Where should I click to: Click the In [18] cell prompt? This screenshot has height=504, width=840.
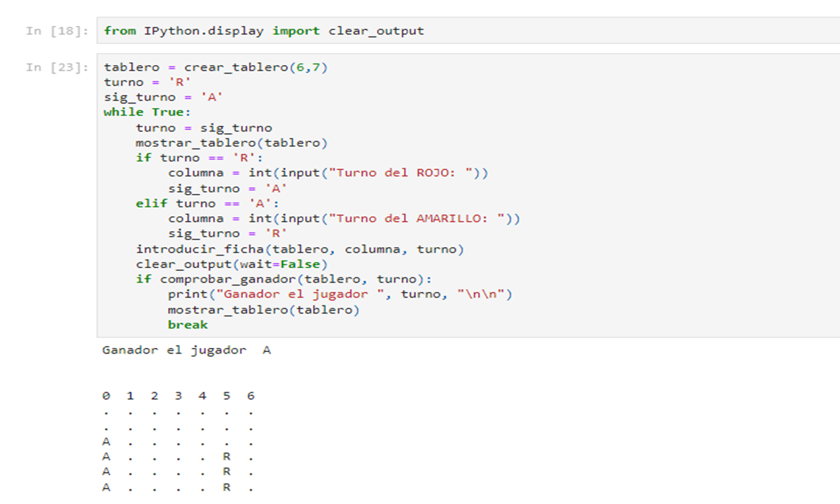(x=57, y=31)
